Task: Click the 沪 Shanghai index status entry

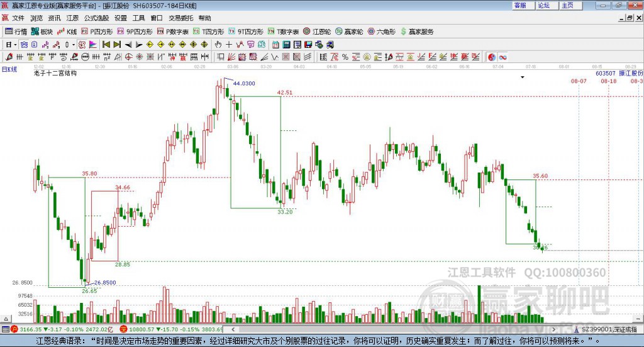Action: click(x=62, y=329)
